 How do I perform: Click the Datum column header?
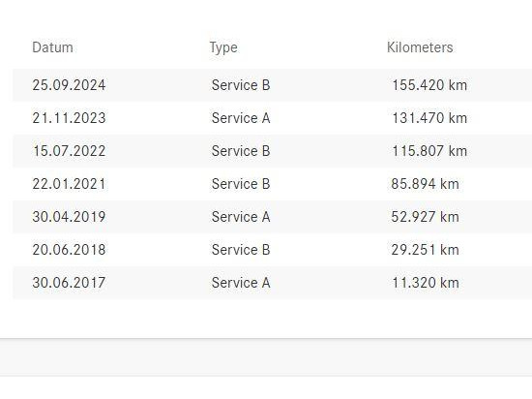point(52,47)
